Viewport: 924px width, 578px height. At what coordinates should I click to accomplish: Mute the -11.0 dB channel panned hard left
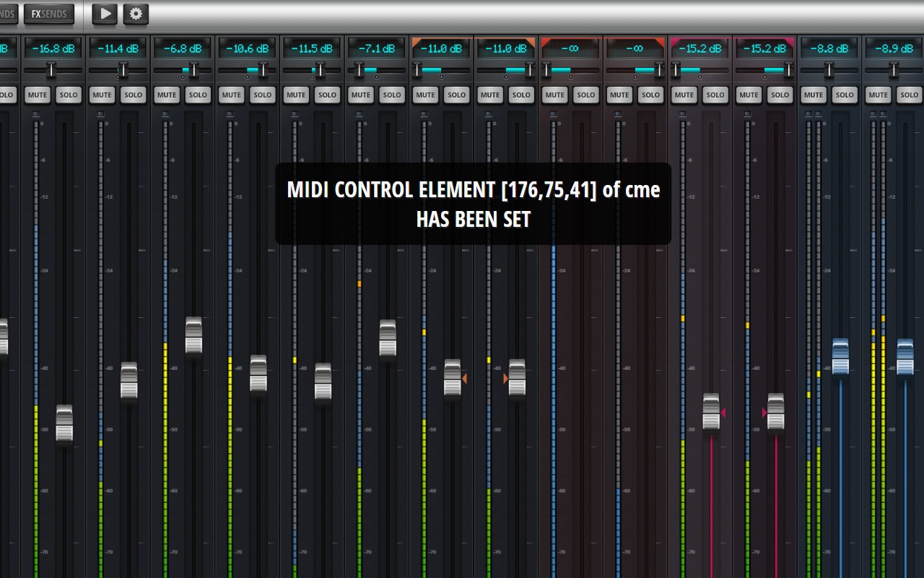[x=425, y=95]
